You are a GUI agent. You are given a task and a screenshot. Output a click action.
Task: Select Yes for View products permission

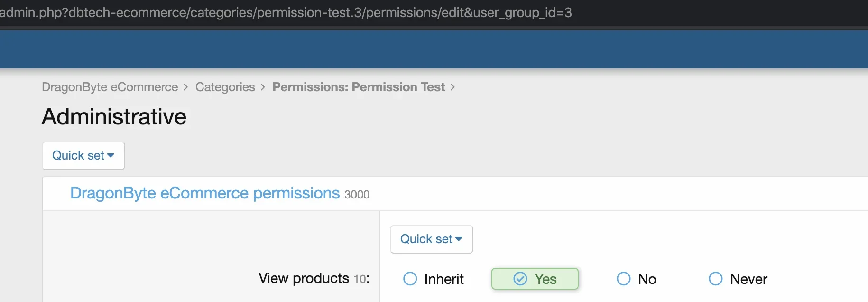(x=535, y=279)
